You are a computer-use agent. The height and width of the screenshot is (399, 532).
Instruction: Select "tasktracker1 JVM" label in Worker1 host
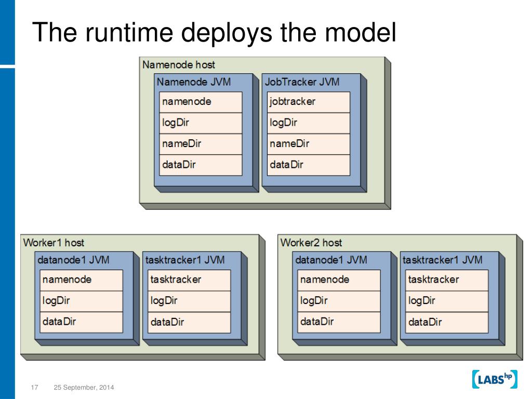click(185, 260)
